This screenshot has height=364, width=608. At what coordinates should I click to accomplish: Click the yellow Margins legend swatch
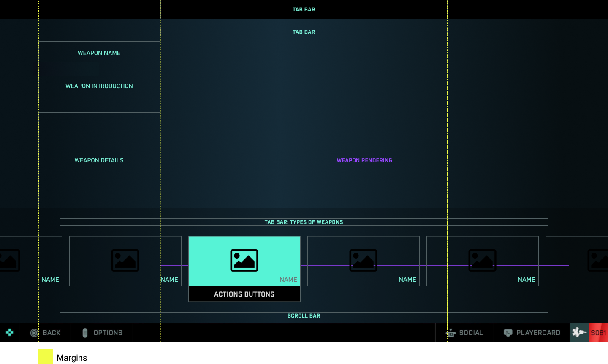coord(46,357)
